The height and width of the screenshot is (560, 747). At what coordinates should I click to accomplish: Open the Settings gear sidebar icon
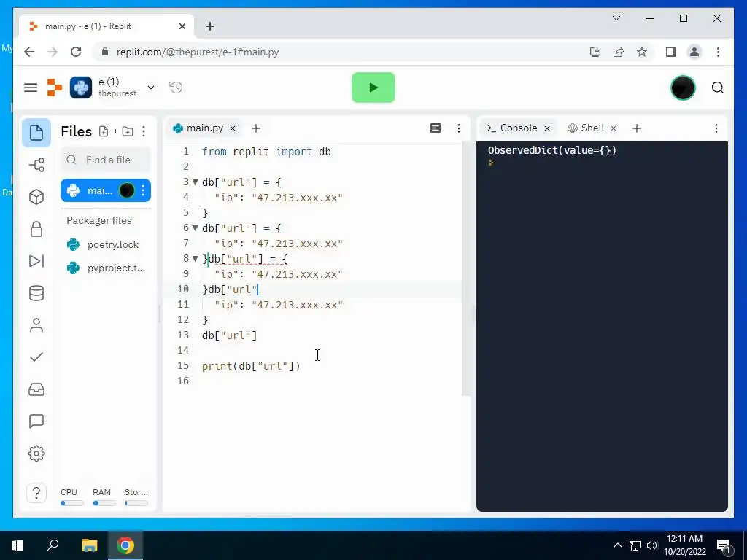pyautogui.click(x=36, y=454)
